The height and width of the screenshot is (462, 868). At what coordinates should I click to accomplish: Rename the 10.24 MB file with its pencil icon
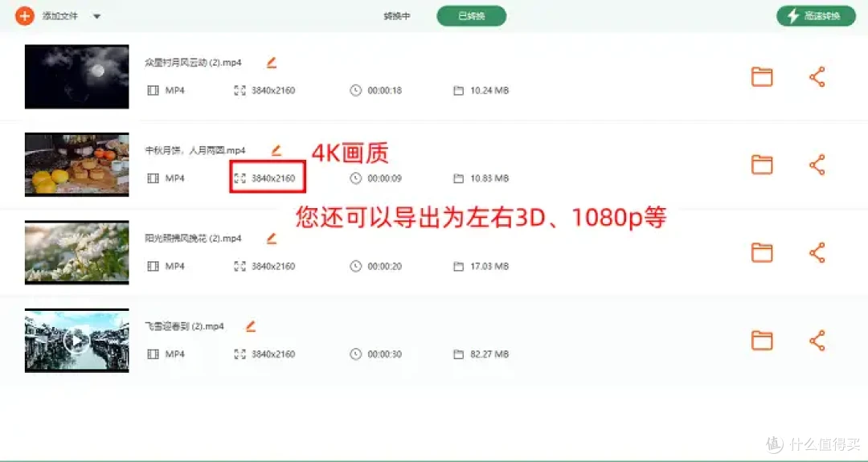tap(272, 63)
